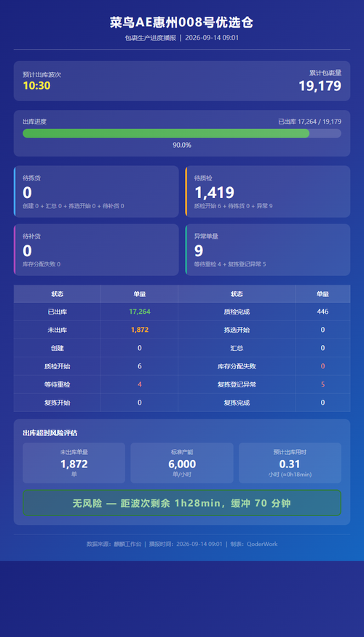364x637 pixels.
Task: Click the title 菜鸟AE惠州008号优选仓
Action: click(x=181, y=23)
